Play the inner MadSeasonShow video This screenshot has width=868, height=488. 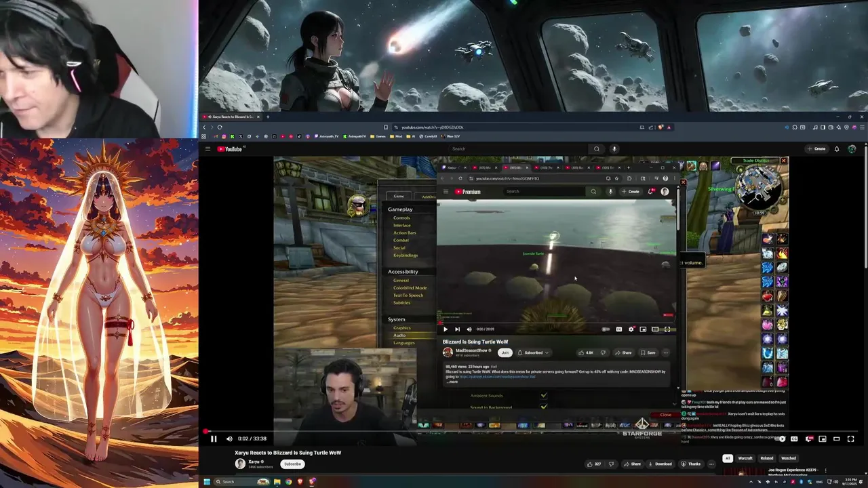[445, 329]
